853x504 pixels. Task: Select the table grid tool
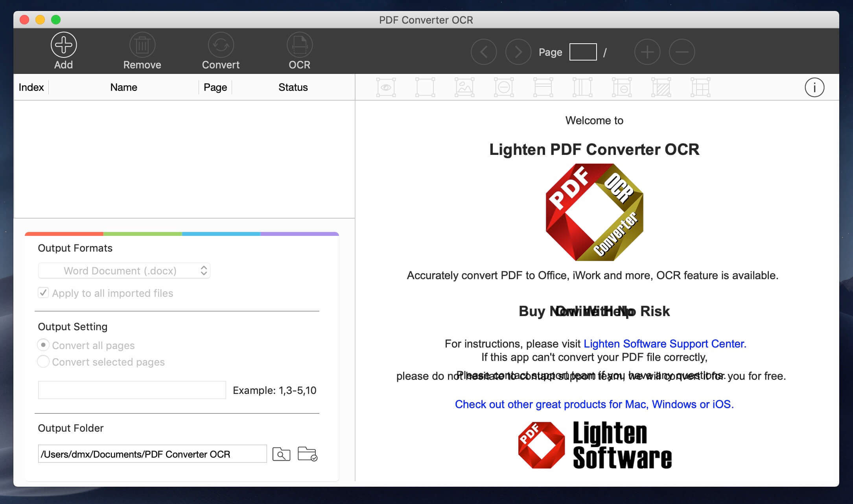click(x=700, y=87)
